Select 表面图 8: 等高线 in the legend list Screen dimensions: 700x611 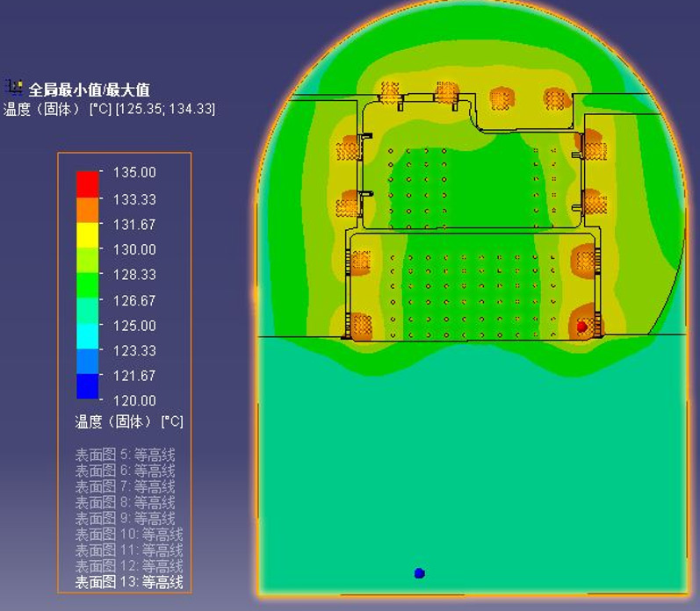pos(125,502)
